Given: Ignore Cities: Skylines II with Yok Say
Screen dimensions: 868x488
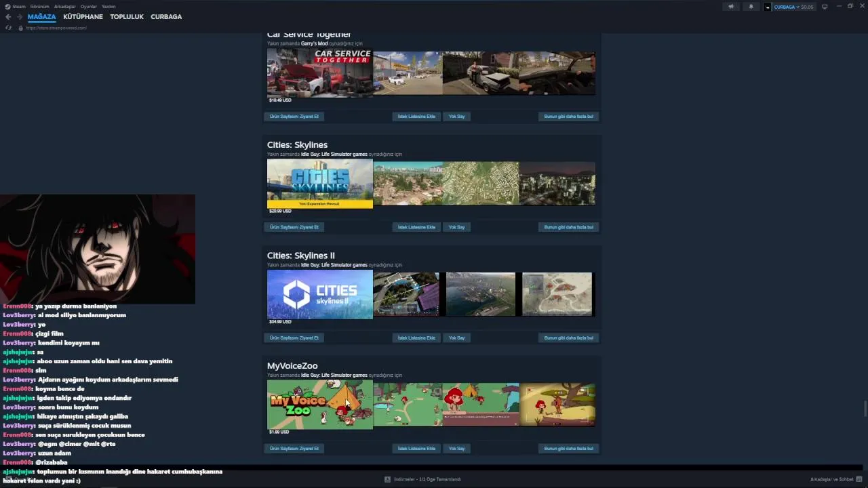Looking at the screenshot, I should click(x=457, y=338).
